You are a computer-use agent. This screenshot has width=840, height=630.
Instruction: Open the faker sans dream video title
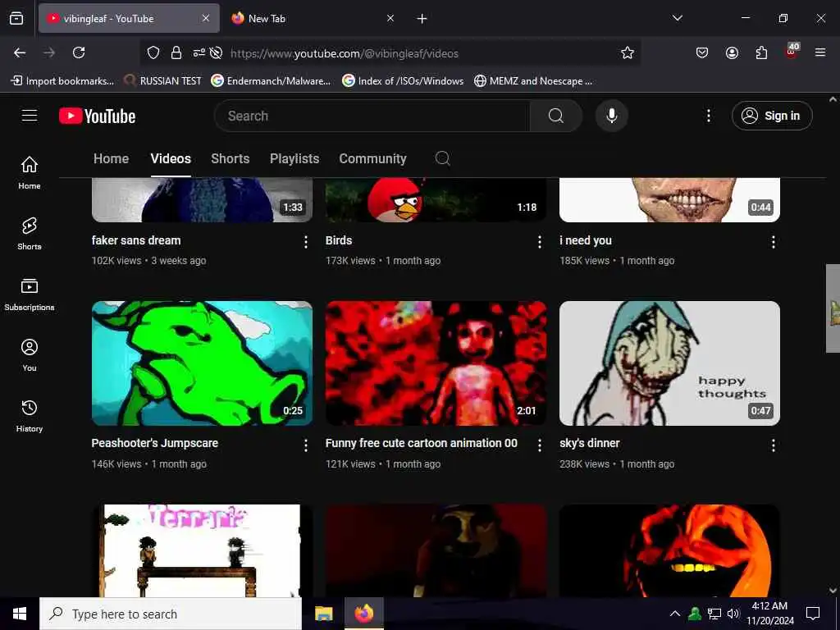coord(136,240)
